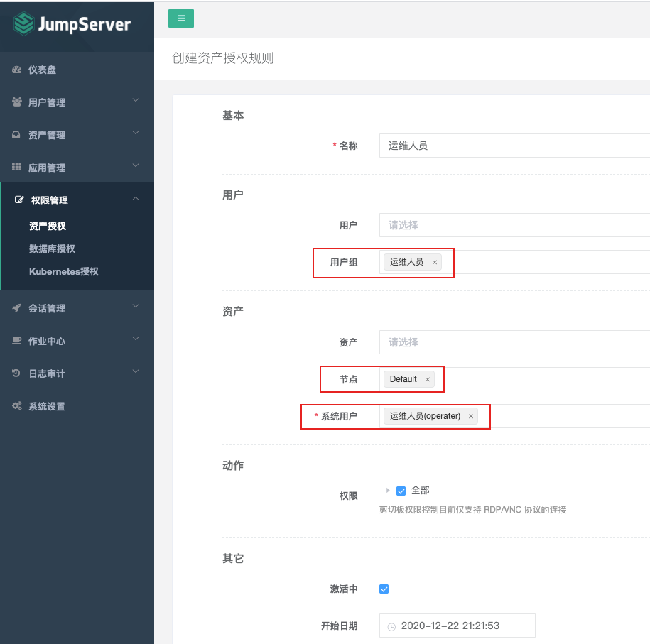Expand 会话管理 menu chevron
This screenshot has height=644, width=650.
tap(136, 306)
